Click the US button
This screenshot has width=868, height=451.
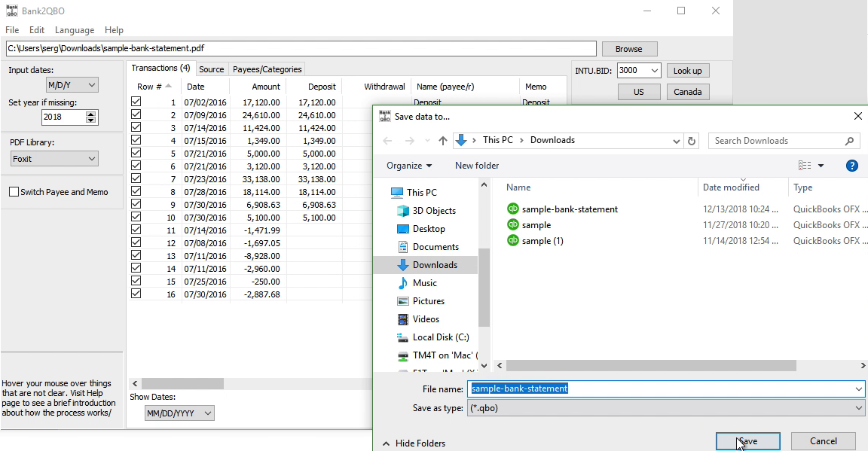(639, 92)
